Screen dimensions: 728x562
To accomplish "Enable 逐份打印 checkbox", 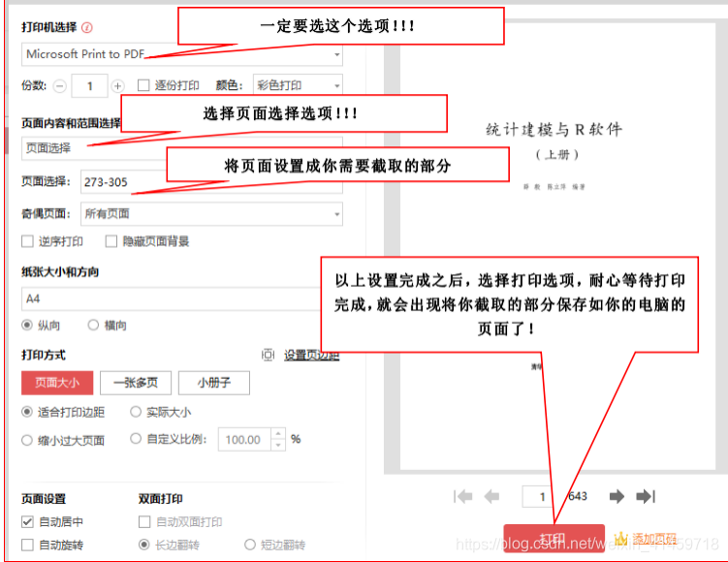I will pos(143,85).
